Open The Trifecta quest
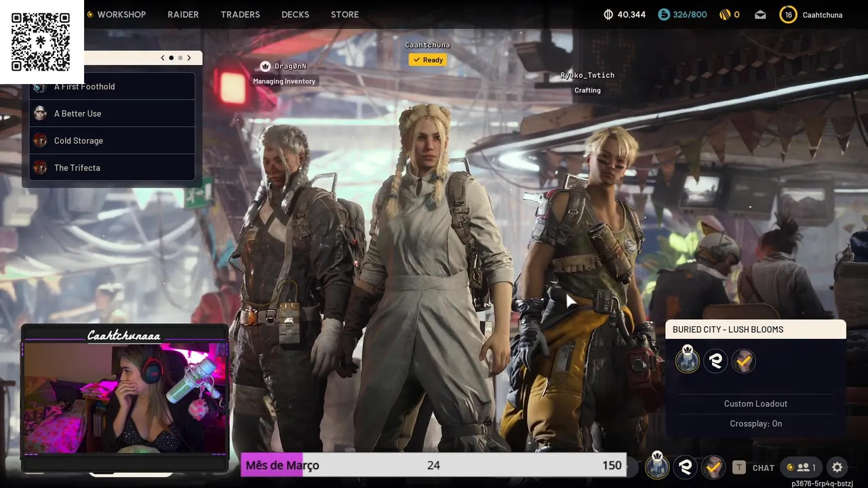Image resolution: width=868 pixels, height=488 pixels. coord(112,167)
